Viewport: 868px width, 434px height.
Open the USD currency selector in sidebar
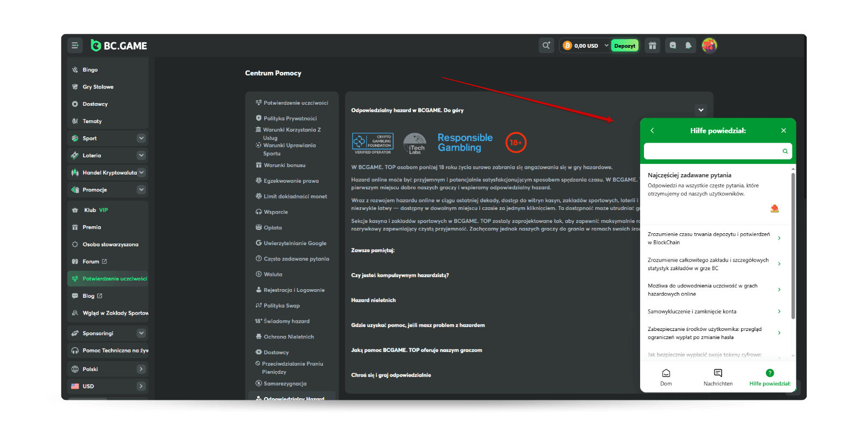pos(108,386)
